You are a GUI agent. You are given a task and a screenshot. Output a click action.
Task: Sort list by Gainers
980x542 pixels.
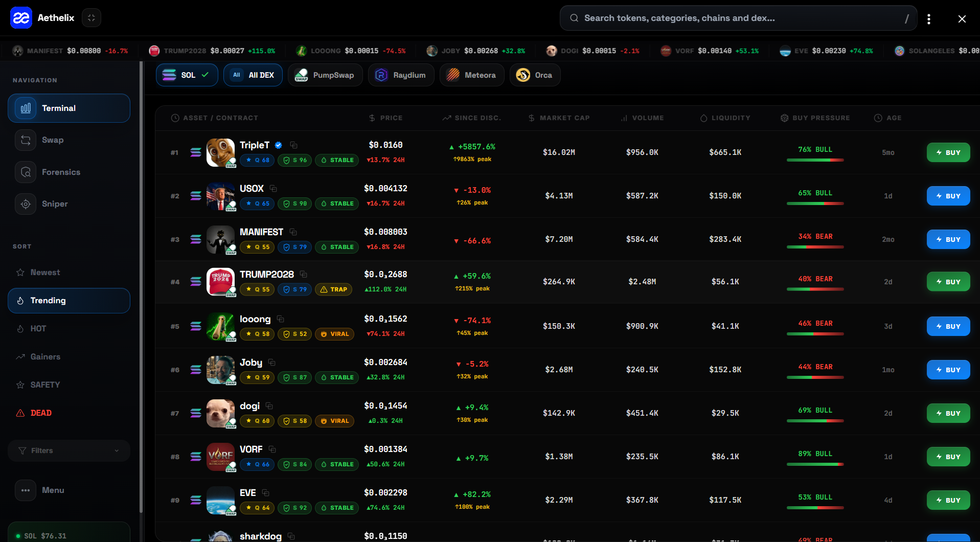pos(69,357)
